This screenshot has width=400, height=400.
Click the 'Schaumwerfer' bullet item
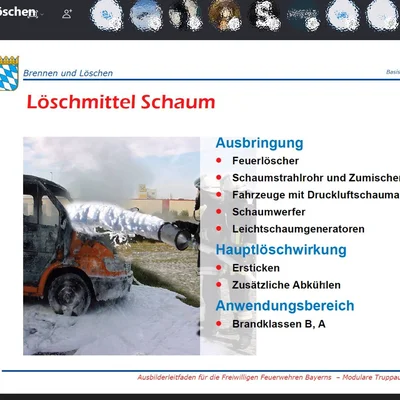tap(269, 212)
